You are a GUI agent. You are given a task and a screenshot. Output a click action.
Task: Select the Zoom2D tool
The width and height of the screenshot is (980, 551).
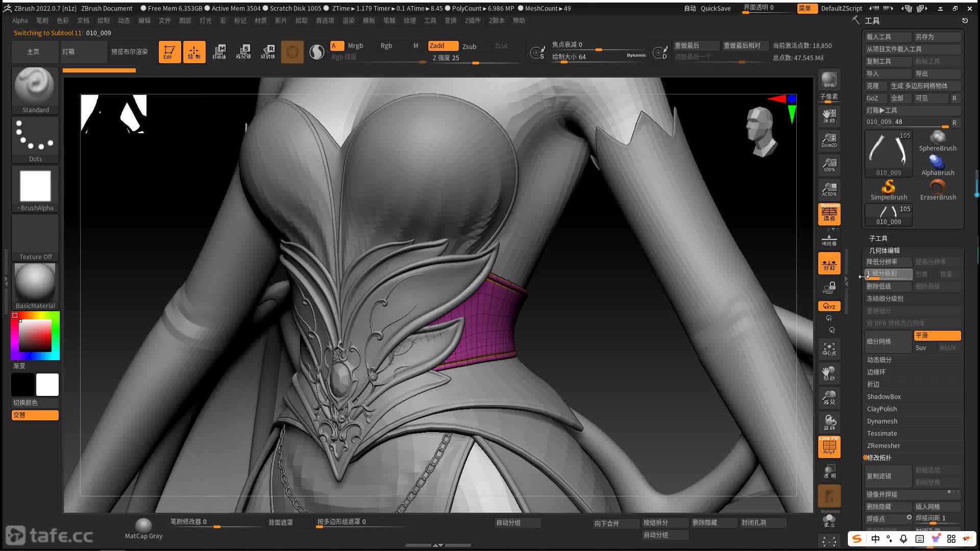(829, 140)
